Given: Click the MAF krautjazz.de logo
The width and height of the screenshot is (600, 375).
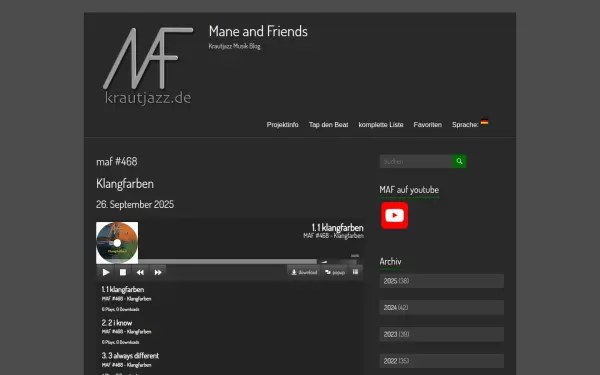Looking at the screenshot, I should [148, 66].
